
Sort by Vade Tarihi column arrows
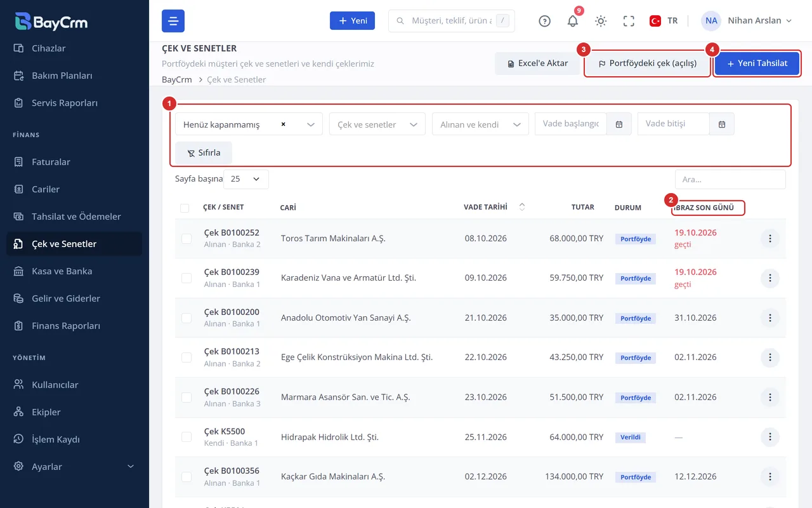pyautogui.click(x=522, y=207)
